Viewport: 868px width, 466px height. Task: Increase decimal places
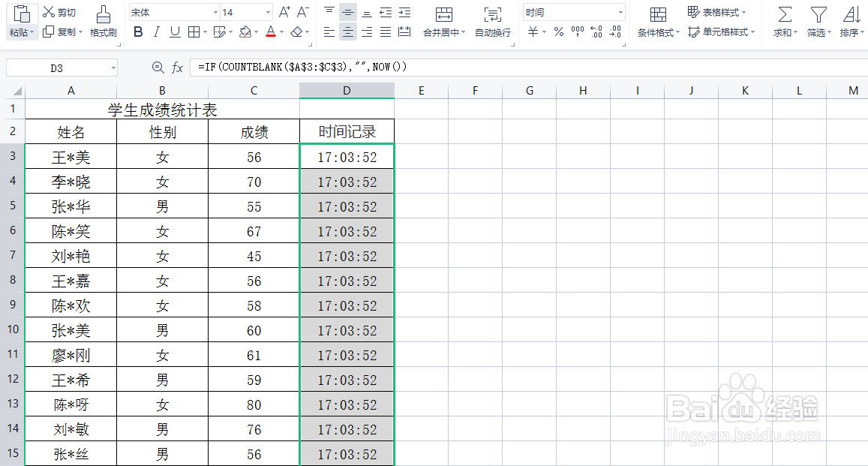click(596, 32)
